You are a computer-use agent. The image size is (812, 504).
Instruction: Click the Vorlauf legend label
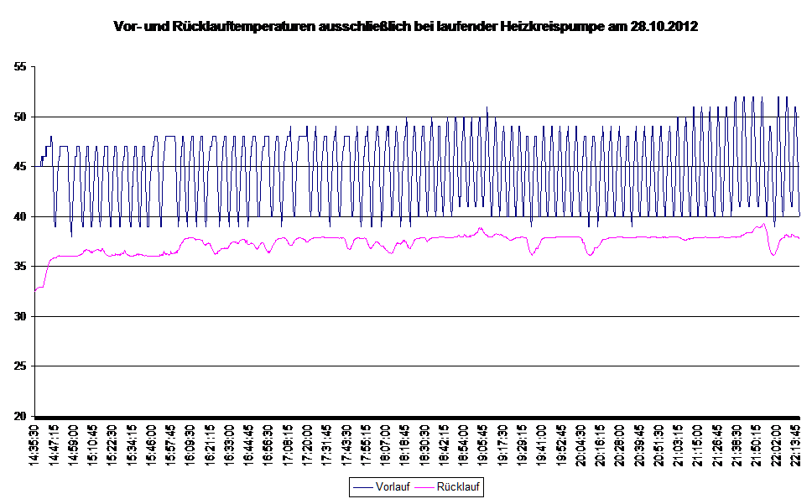393,486
